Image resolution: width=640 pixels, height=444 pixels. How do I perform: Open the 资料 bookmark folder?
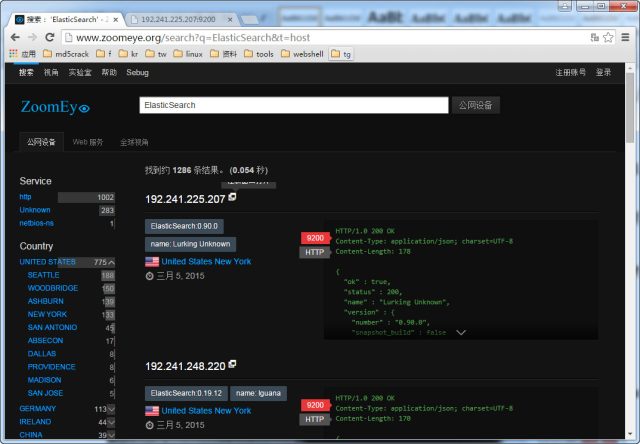(x=223, y=54)
